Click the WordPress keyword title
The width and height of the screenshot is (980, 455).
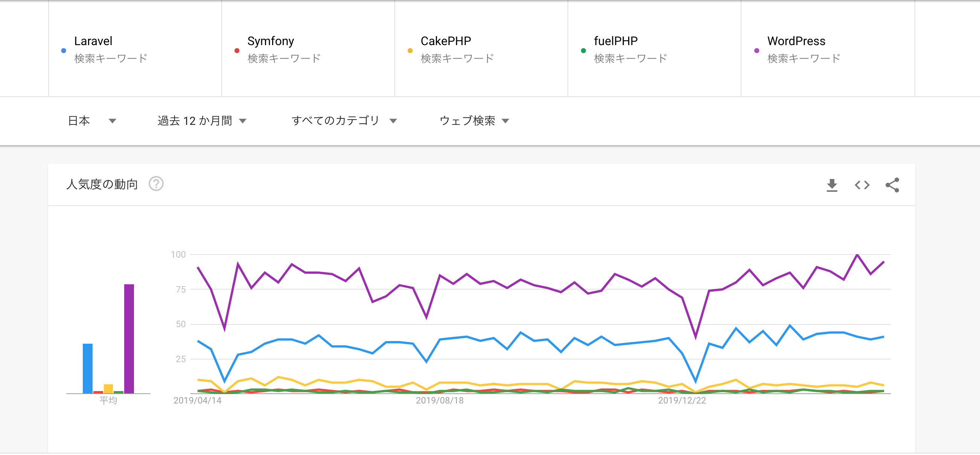coord(796,41)
